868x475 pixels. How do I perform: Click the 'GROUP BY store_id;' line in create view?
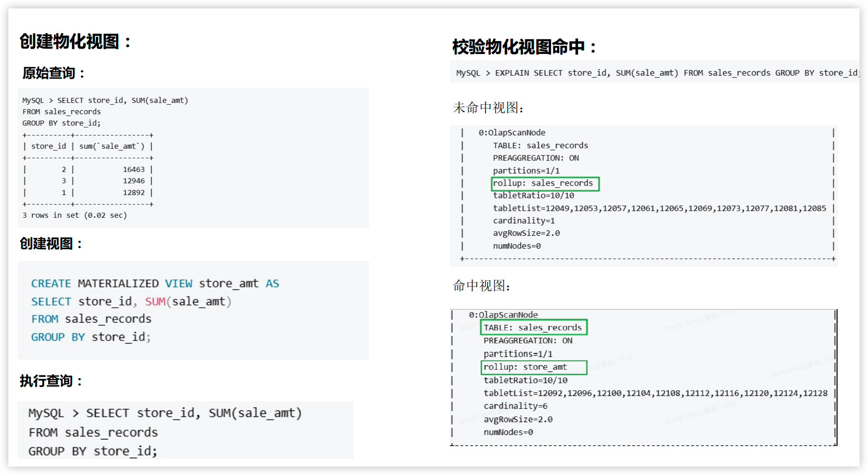tap(90, 337)
